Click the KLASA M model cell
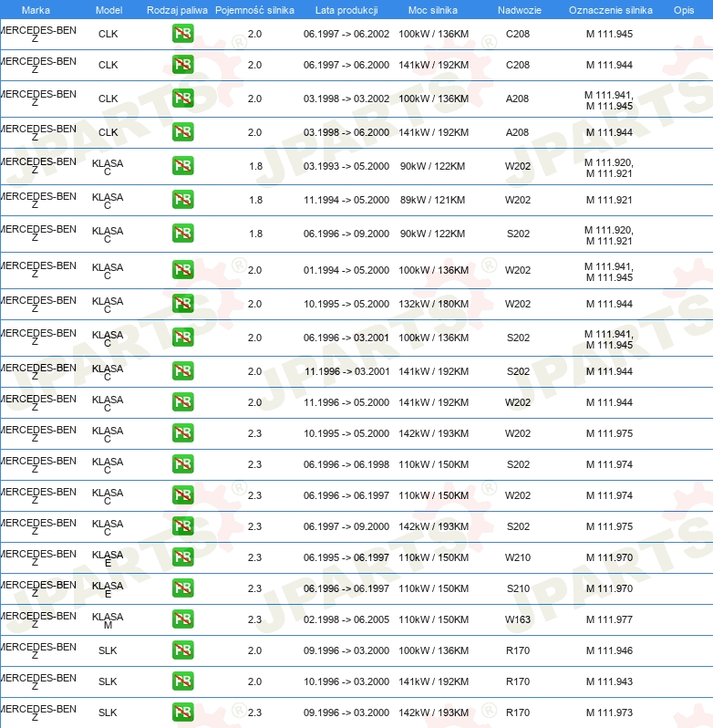This screenshot has width=713, height=728. (x=108, y=620)
